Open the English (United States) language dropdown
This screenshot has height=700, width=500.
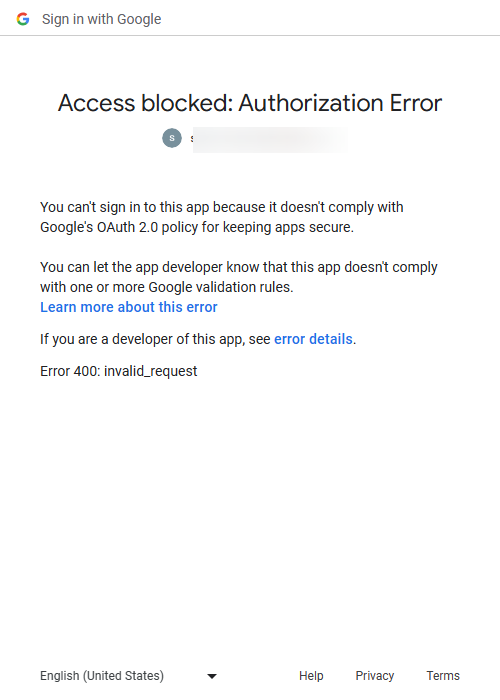click(129, 676)
